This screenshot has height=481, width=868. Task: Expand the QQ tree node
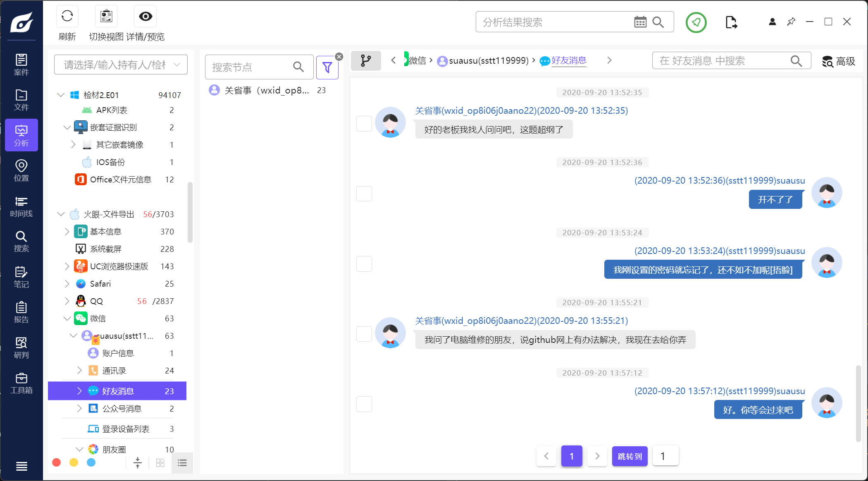(67, 301)
